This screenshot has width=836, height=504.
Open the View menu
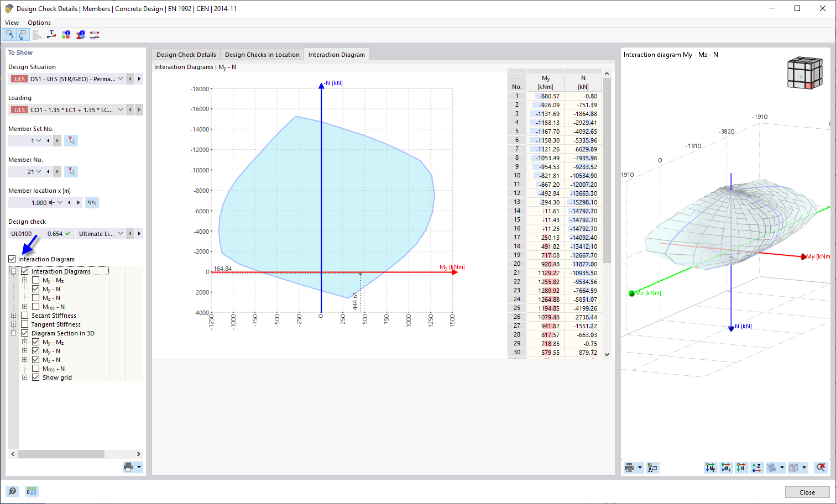click(12, 22)
